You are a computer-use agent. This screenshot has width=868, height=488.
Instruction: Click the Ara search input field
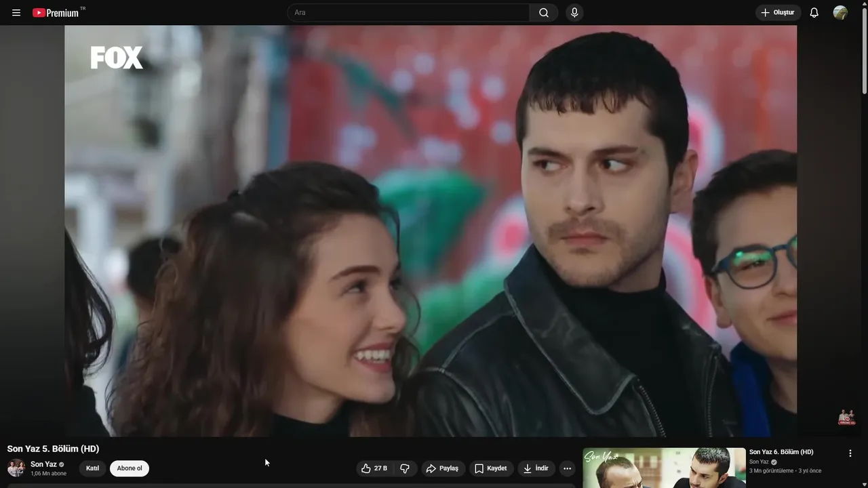[x=409, y=13]
